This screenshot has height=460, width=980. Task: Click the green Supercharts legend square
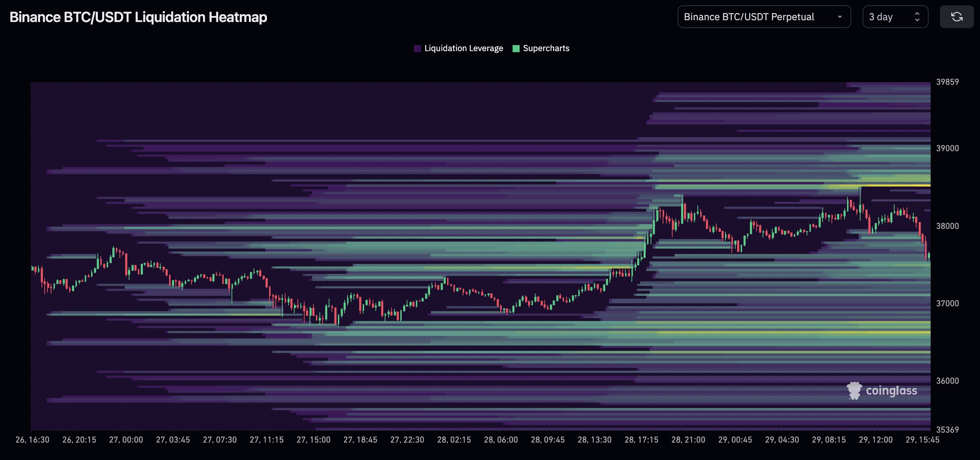516,48
